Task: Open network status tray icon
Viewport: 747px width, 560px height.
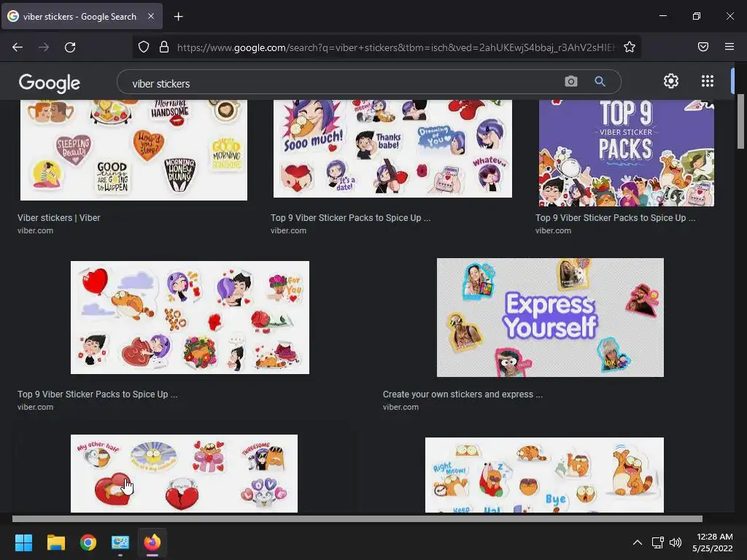Action: (x=658, y=542)
